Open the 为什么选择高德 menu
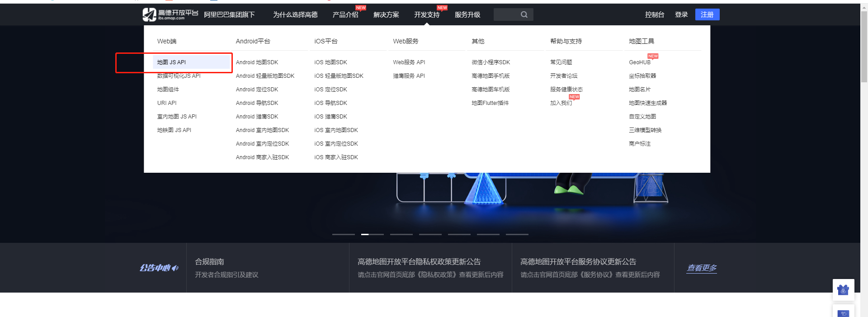 [x=295, y=15]
